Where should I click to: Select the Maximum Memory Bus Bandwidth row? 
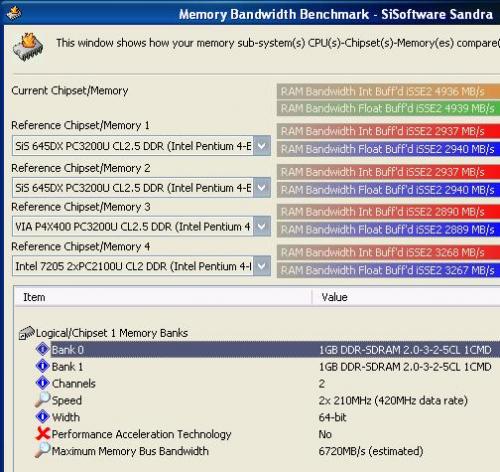point(268,451)
